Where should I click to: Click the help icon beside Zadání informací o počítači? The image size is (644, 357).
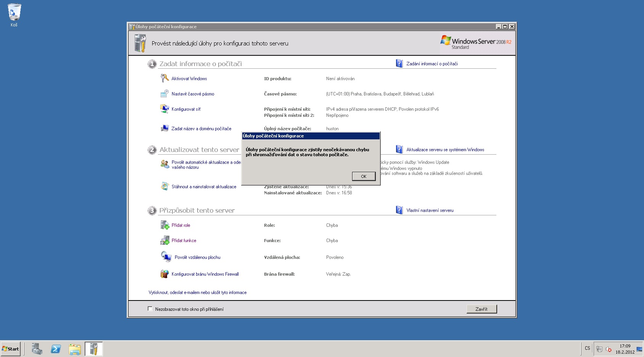[399, 63]
